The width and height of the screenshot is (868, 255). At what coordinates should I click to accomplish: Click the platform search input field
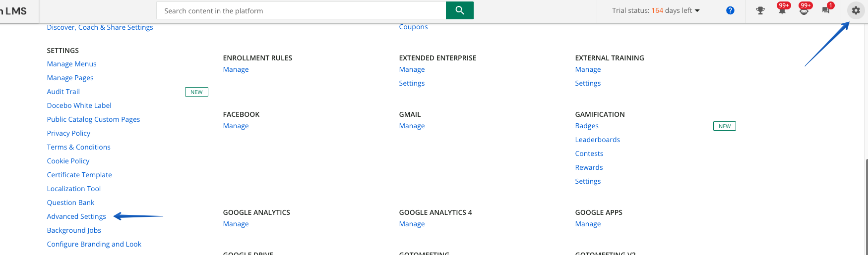(301, 10)
